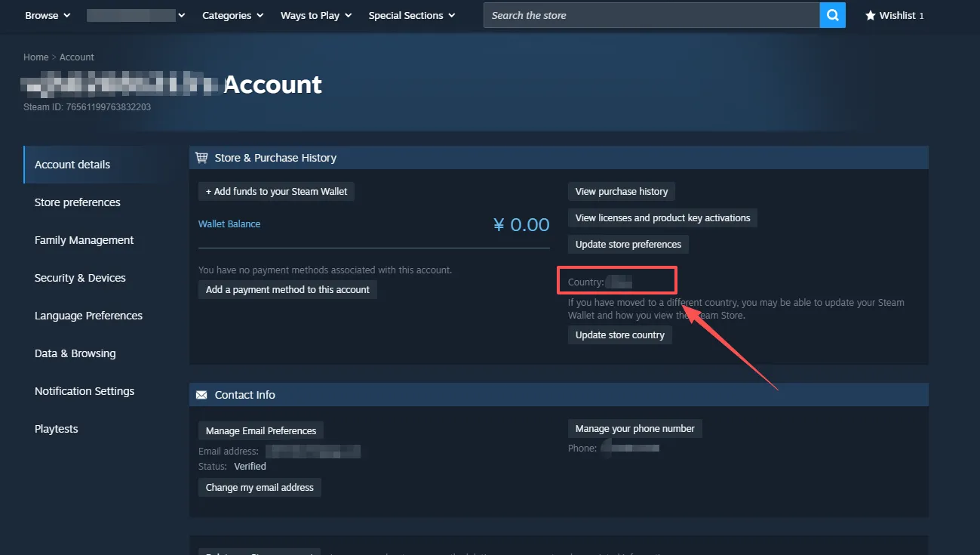Open Store preferences in sidebar

point(77,202)
